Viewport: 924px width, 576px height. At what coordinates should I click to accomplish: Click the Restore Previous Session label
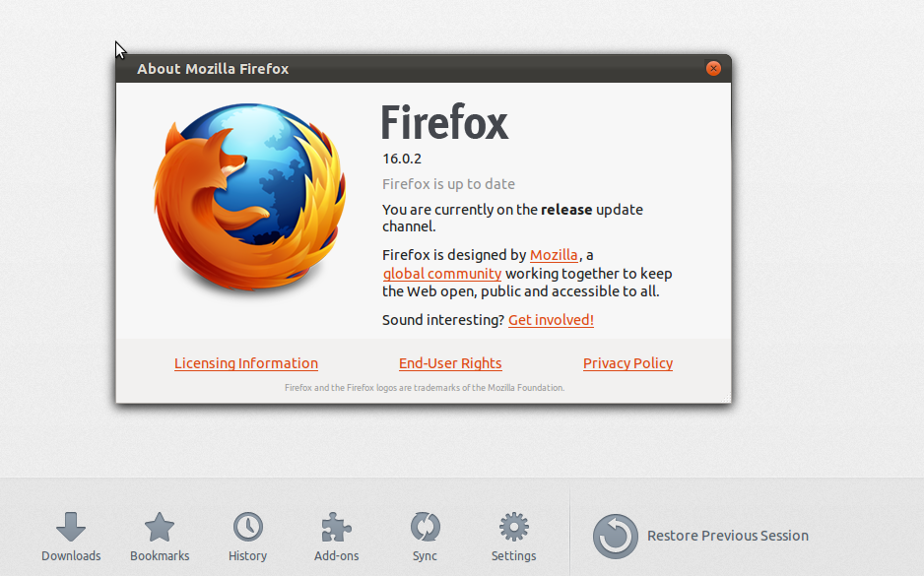(x=728, y=536)
